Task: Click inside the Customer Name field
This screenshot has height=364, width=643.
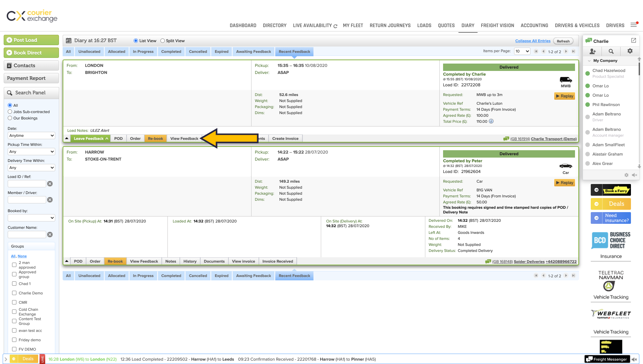Action: point(27,235)
